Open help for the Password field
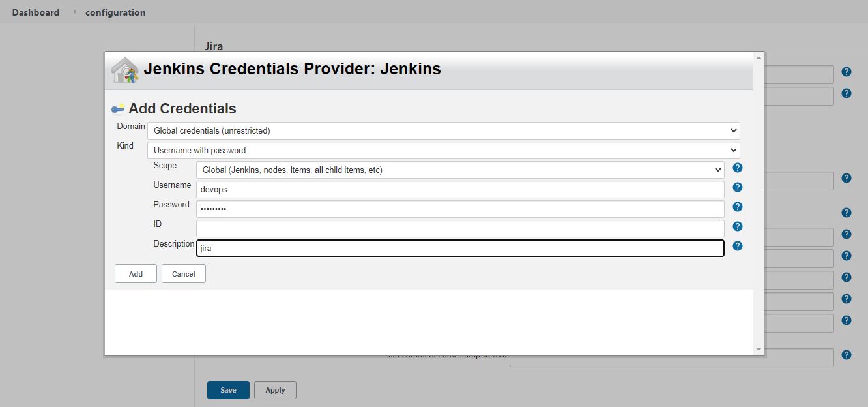This screenshot has height=407, width=868. click(738, 207)
